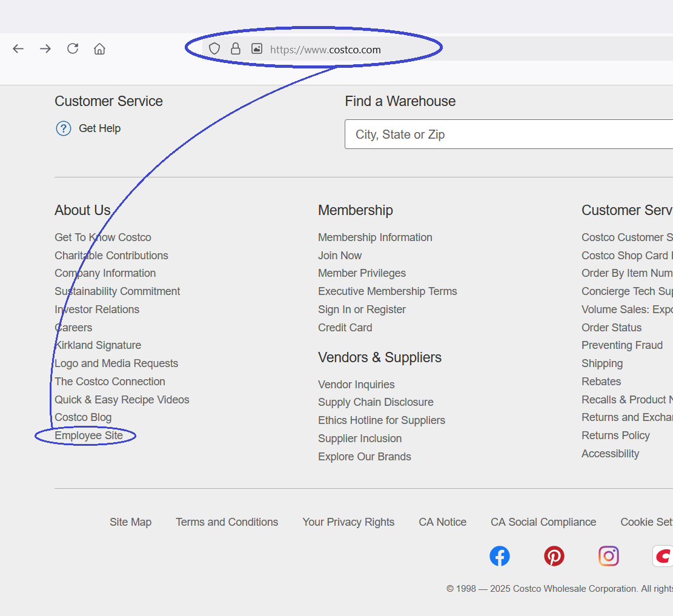673x616 pixels.
Task: Open Vendor Inquiries link
Action: tap(356, 385)
